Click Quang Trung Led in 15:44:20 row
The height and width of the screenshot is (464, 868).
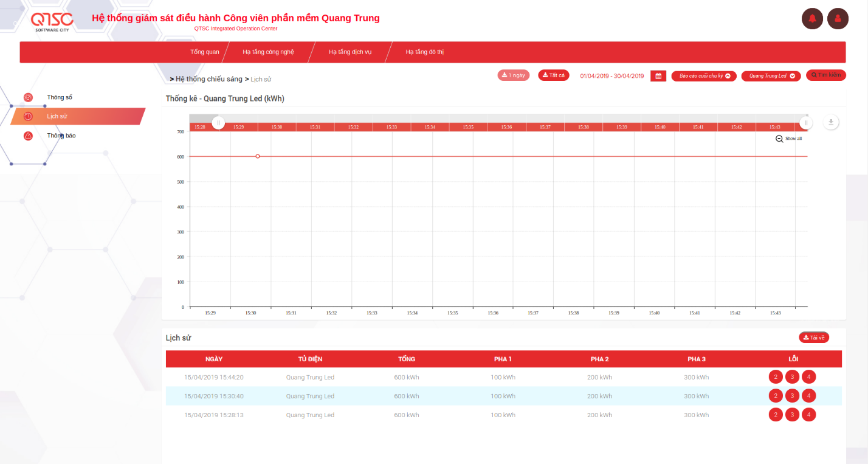pos(310,377)
